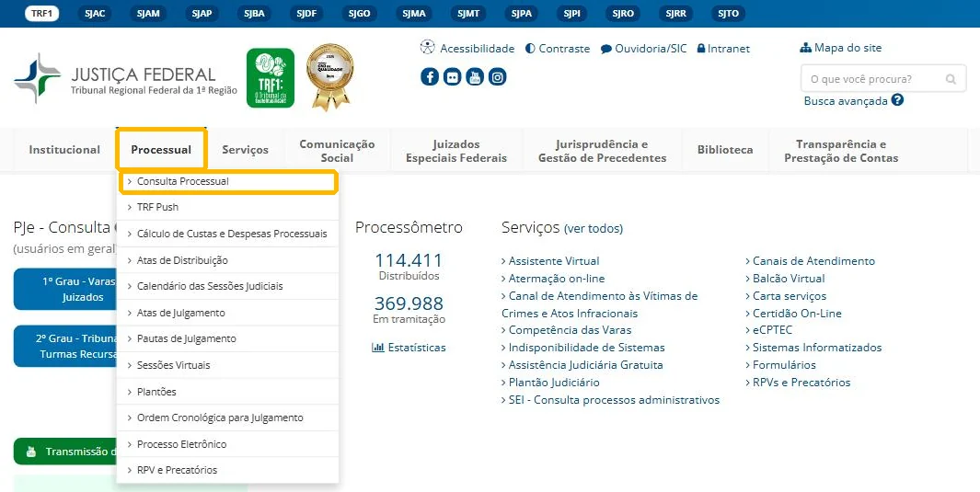
Task: Open the Institucional menu
Action: coord(64,150)
